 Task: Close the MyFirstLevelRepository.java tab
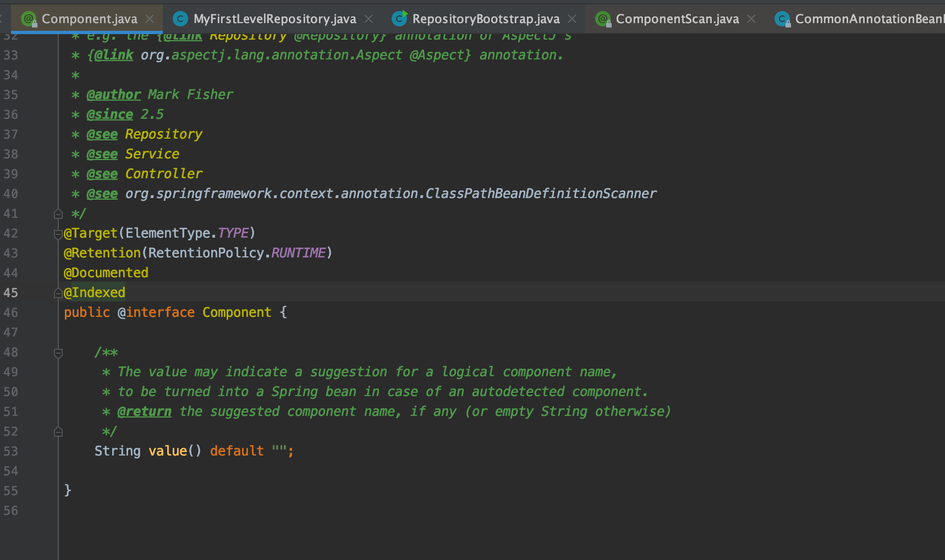click(x=369, y=19)
